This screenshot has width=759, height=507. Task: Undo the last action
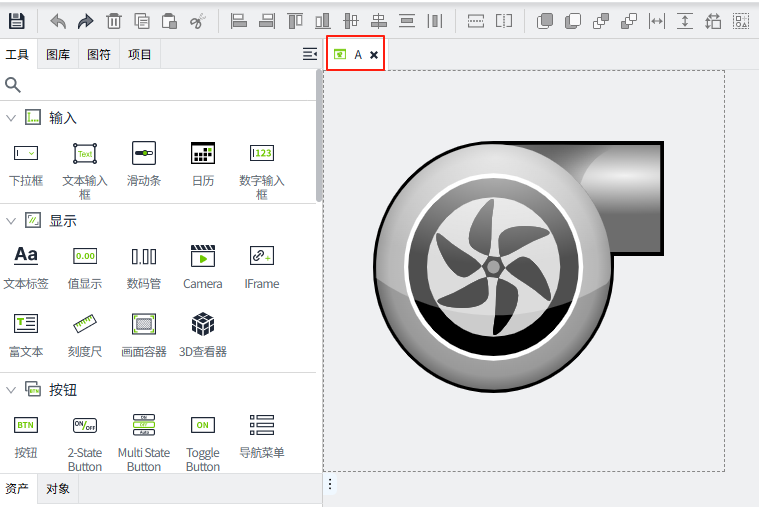(x=59, y=20)
